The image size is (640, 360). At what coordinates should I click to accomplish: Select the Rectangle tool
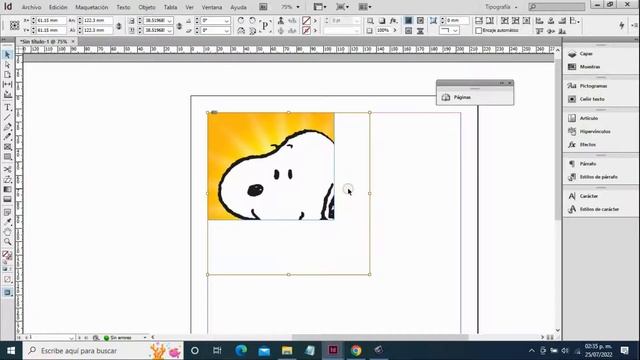click(7, 157)
